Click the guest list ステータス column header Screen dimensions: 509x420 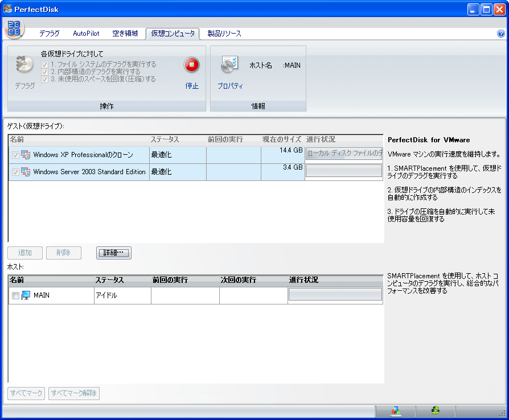178,140
